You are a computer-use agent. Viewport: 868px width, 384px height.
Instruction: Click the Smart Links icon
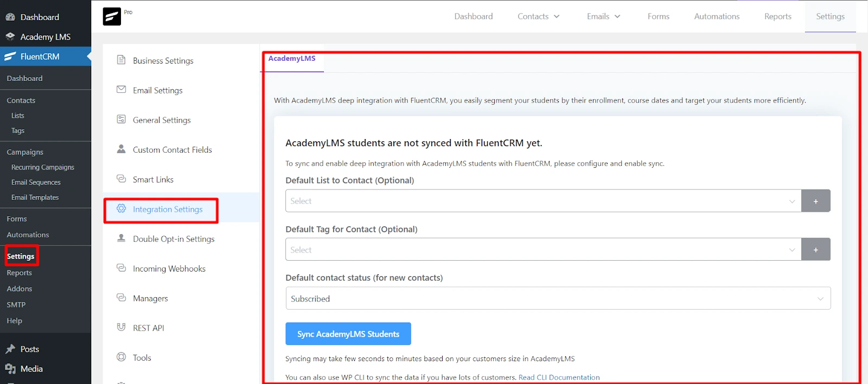(122, 179)
